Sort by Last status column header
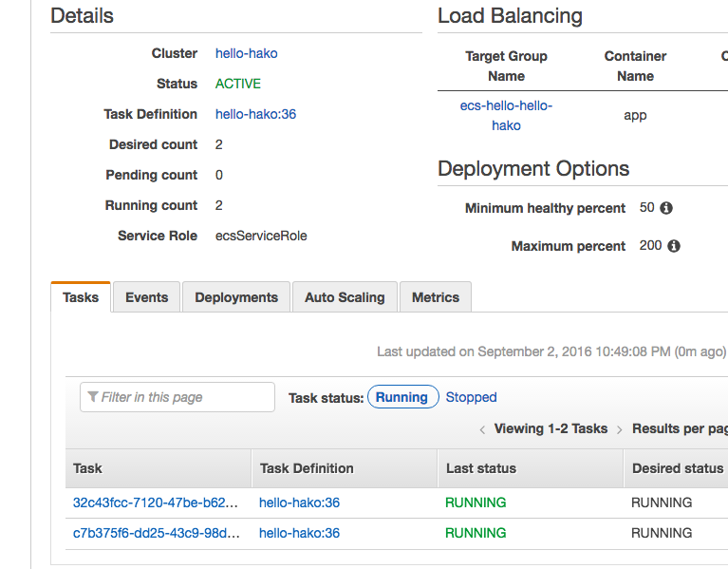The width and height of the screenshot is (728, 569). [531, 468]
